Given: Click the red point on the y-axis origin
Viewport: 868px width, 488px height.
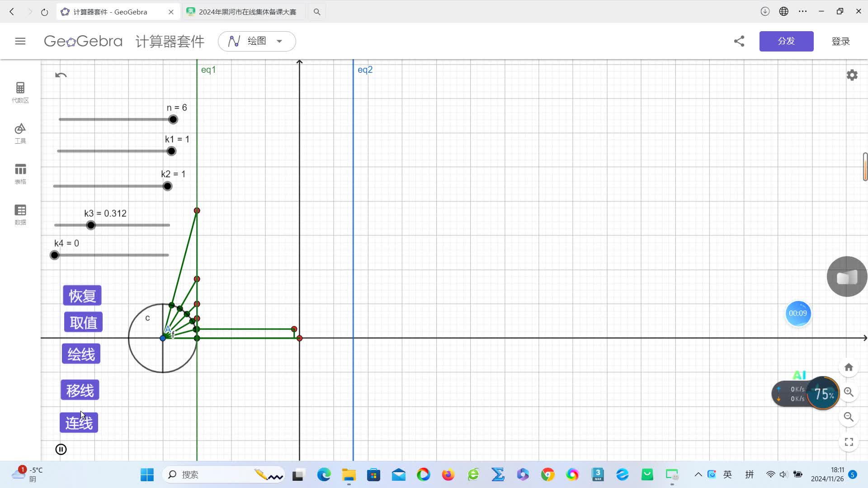Looking at the screenshot, I should [x=299, y=338].
